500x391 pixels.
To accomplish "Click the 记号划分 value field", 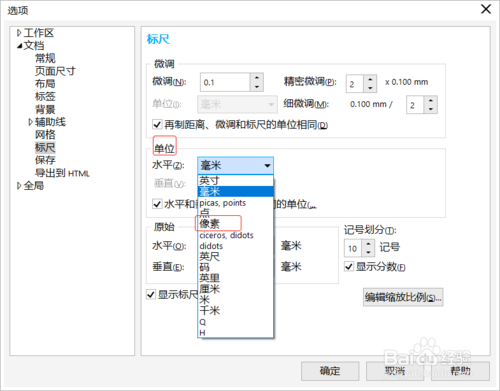I will (353, 248).
